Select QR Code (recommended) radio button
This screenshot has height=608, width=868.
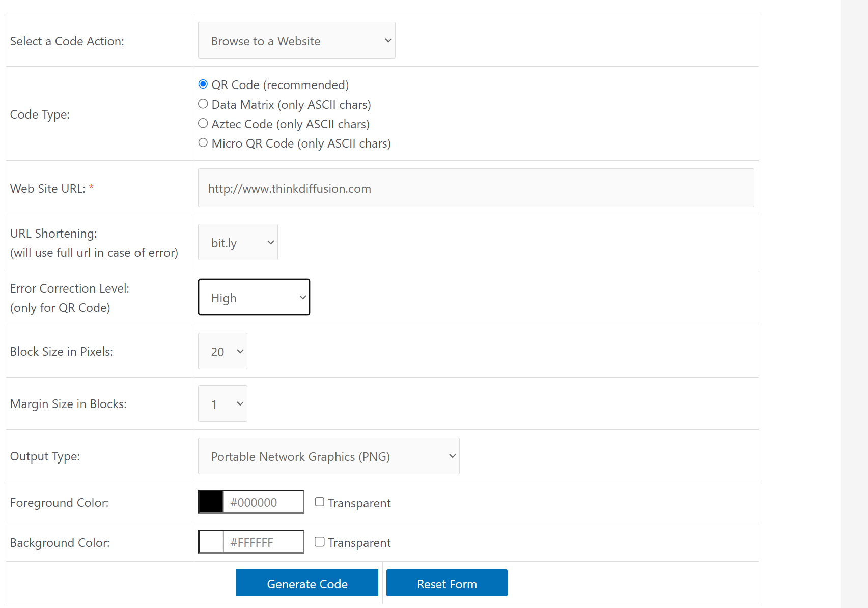(203, 84)
